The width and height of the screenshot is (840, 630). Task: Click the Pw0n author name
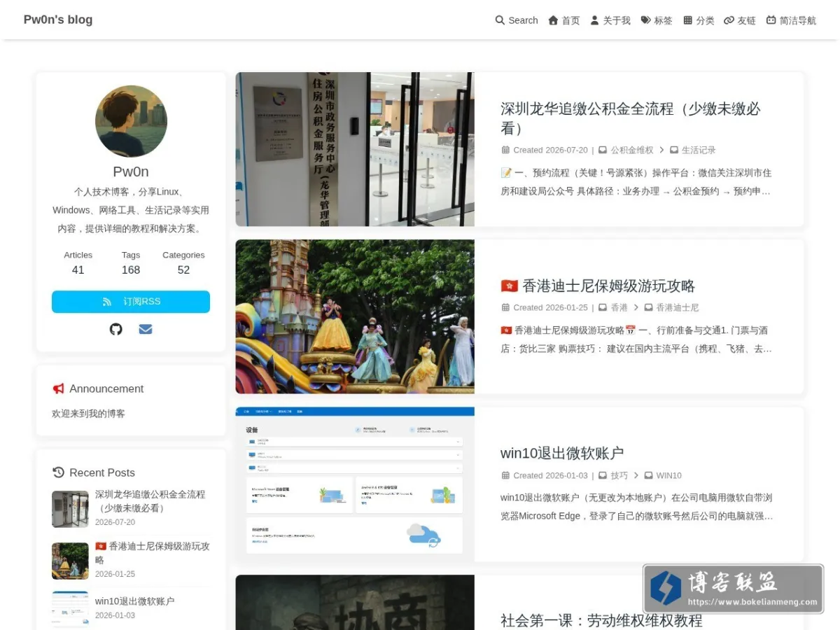point(131,171)
